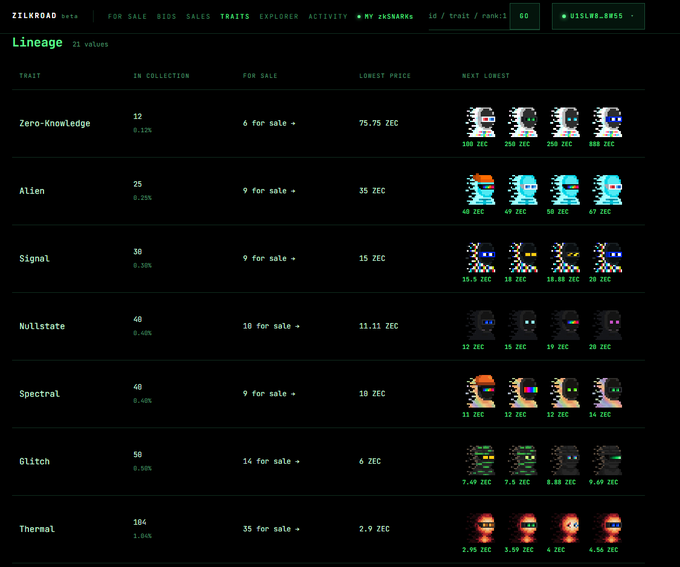Open the Signal avatar priced 18 ZEC
The image size is (680, 567).
pyautogui.click(x=523, y=258)
